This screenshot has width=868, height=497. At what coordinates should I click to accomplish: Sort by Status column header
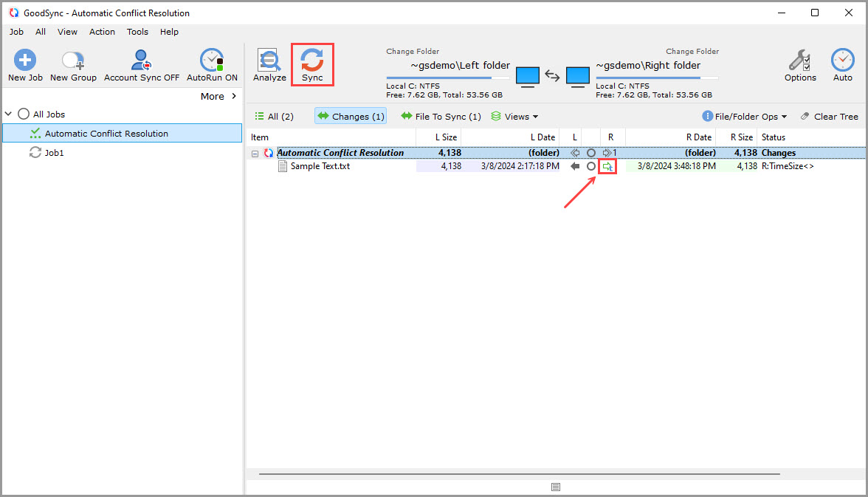pyautogui.click(x=774, y=137)
